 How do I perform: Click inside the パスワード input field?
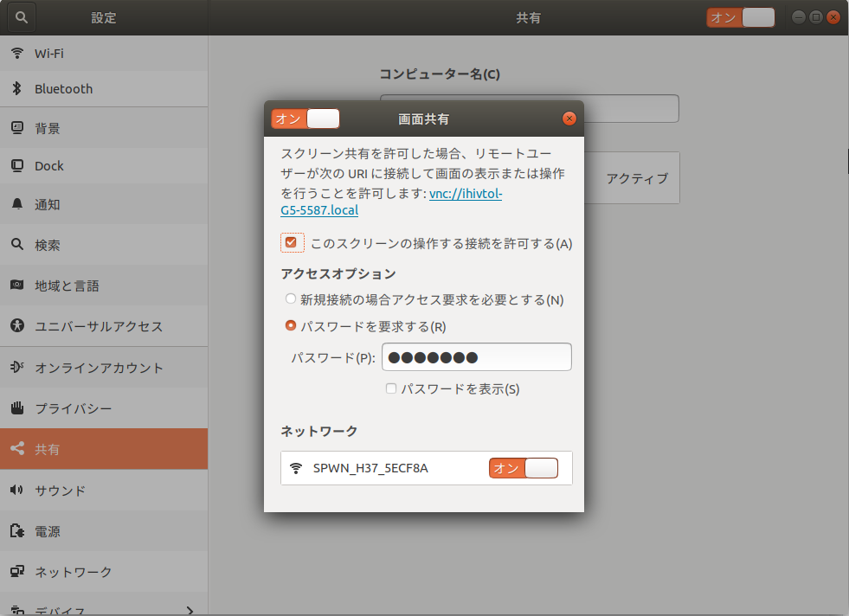(476, 356)
